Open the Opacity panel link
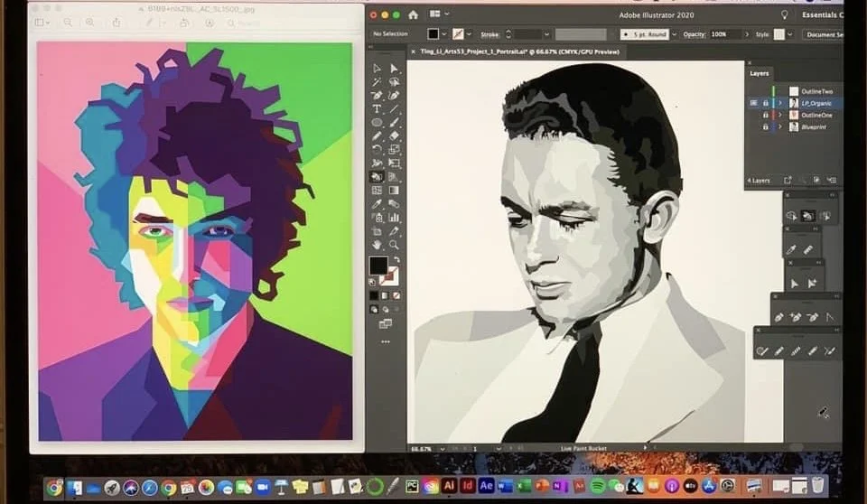 click(694, 34)
